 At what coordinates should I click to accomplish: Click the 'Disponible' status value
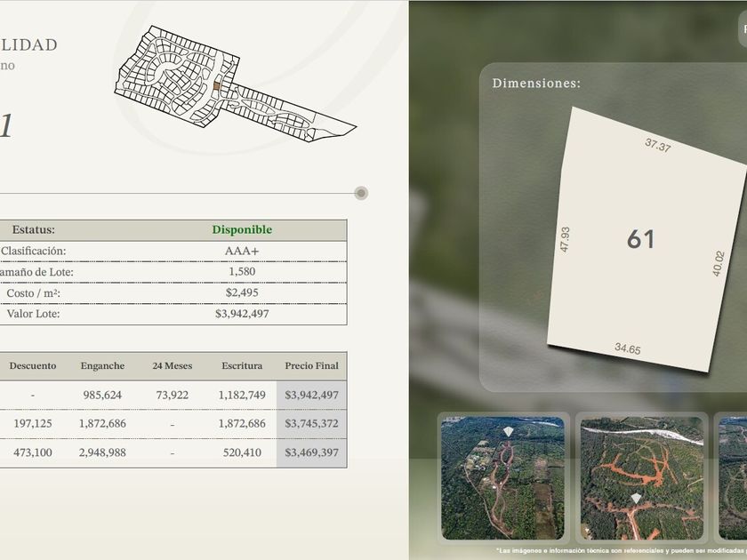click(242, 229)
